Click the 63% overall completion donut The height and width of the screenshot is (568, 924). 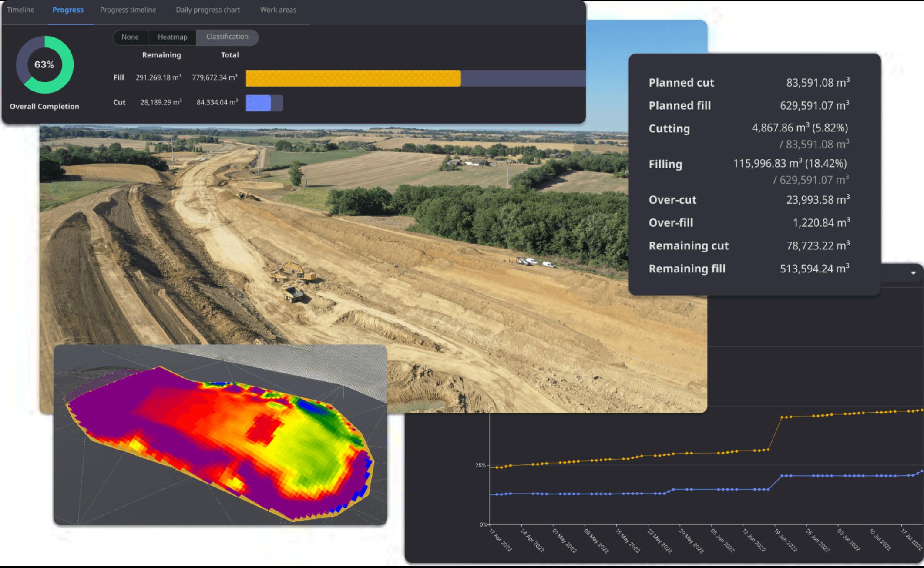point(44,65)
